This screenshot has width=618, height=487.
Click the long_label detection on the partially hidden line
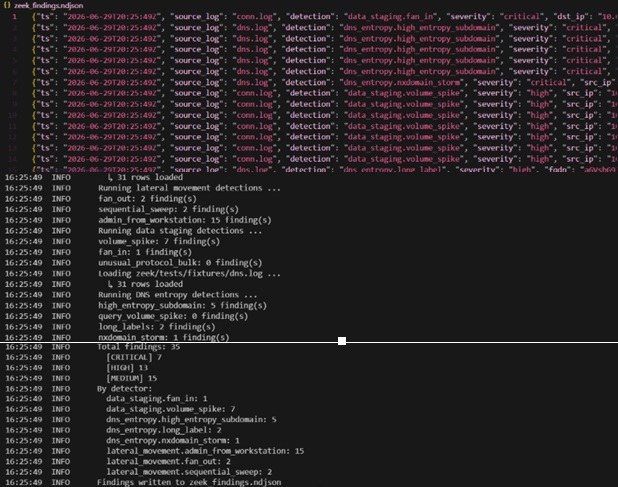(393, 169)
